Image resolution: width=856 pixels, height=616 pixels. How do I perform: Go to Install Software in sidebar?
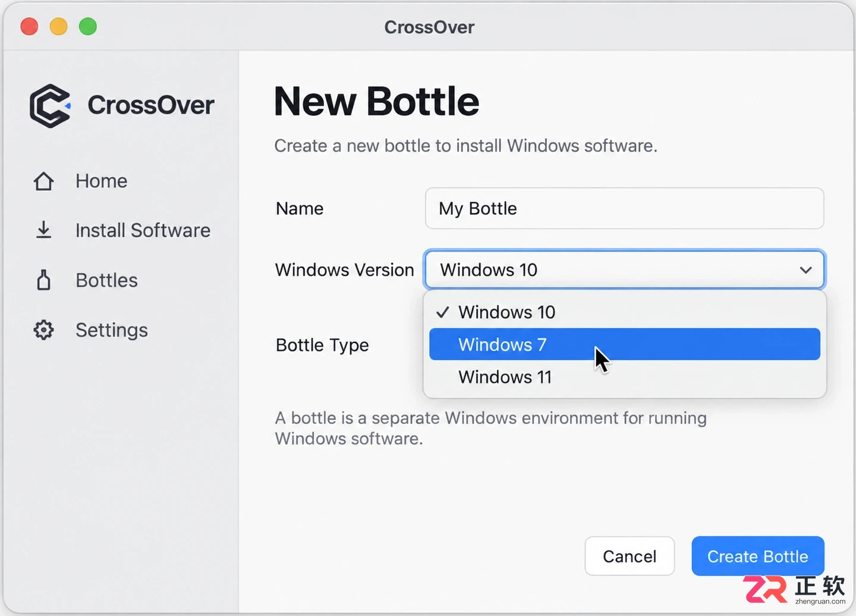click(x=143, y=230)
